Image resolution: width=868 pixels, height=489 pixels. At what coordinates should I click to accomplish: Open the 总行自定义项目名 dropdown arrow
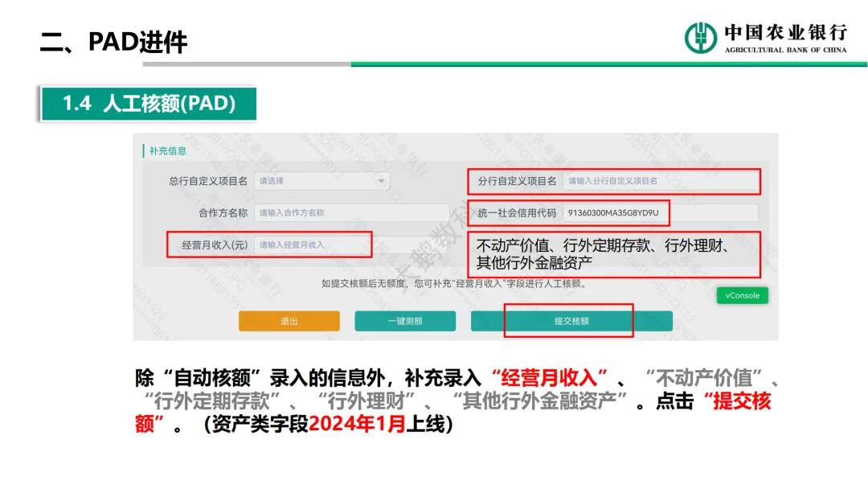[x=381, y=181]
